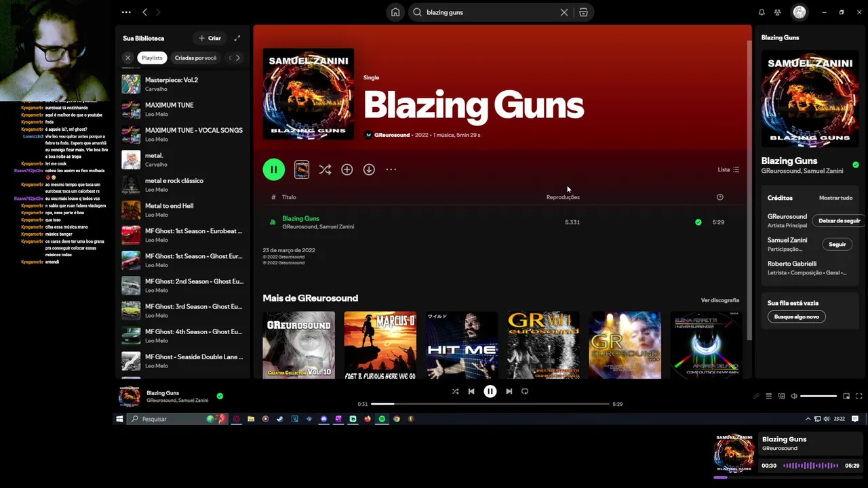Open 'MAXIMUM TUNE - VOCAL SONGS' playlist

pyautogui.click(x=183, y=134)
